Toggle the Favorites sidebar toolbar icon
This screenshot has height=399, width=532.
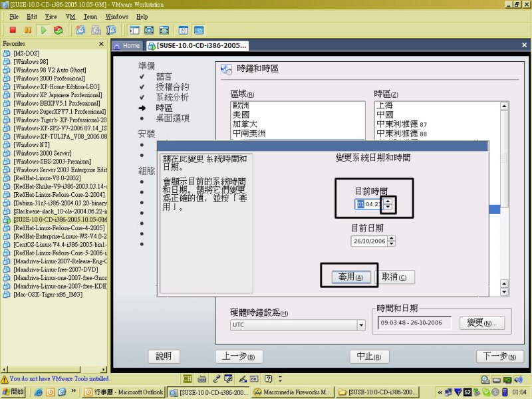[x=134, y=30]
